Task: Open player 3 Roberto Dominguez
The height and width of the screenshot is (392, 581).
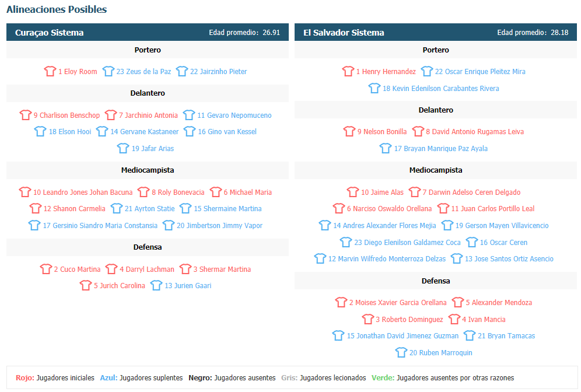Action: click(409, 320)
